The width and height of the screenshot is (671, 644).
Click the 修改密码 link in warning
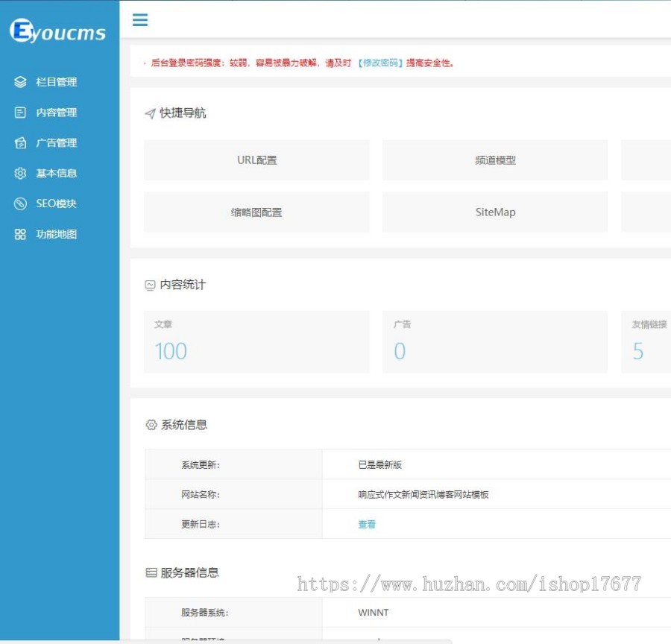(x=380, y=63)
